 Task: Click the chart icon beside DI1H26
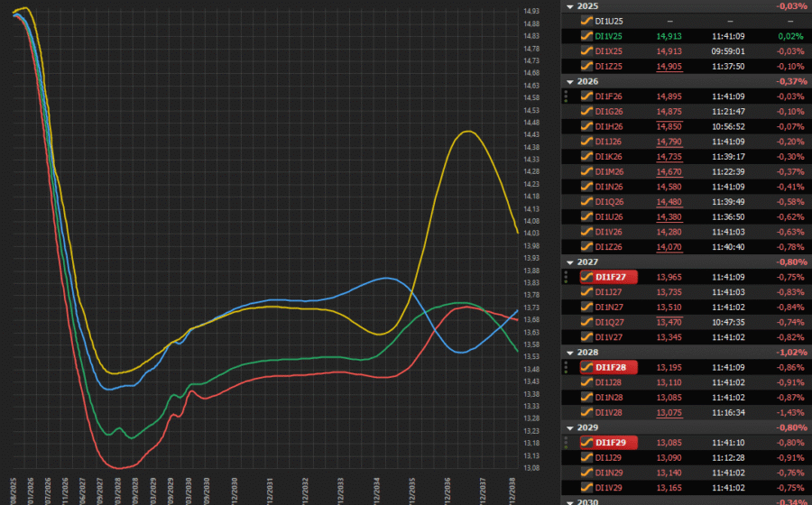[x=586, y=126]
